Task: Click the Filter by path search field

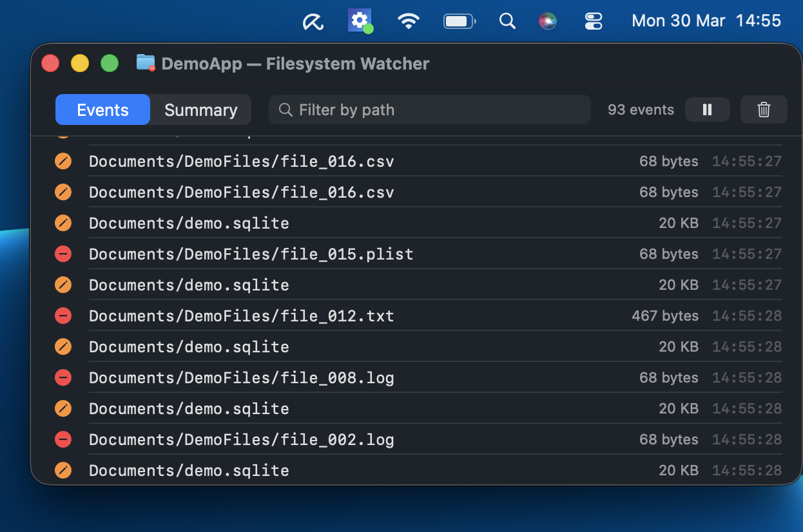Action: [429, 109]
